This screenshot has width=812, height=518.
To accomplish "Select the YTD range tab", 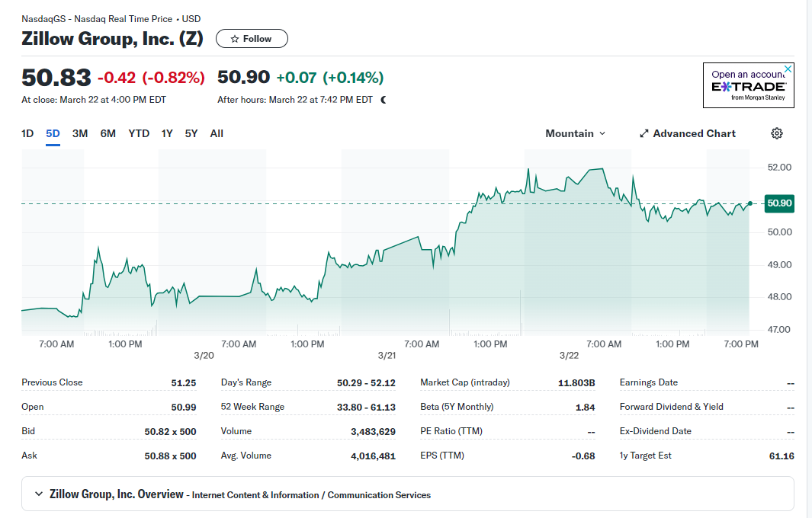I will (x=139, y=133).
